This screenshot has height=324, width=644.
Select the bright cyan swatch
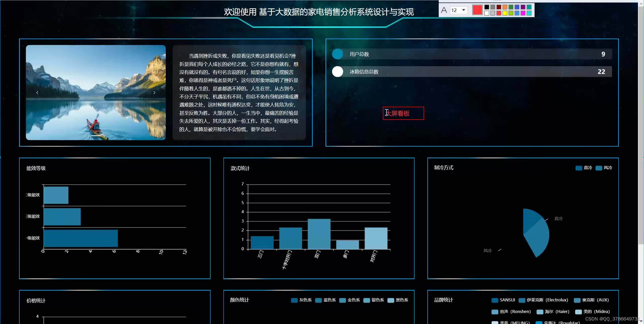point(529,13)
